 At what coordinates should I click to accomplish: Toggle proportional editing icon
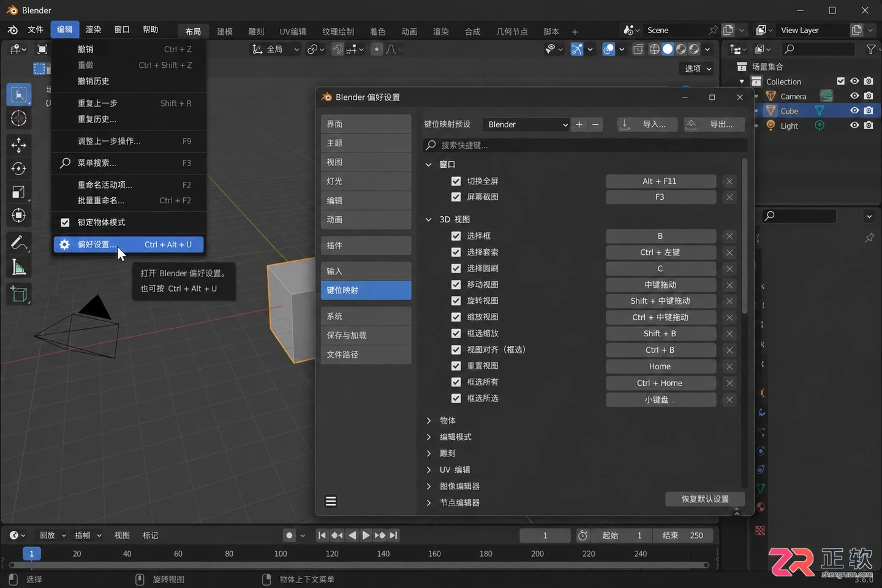[377, 49]
